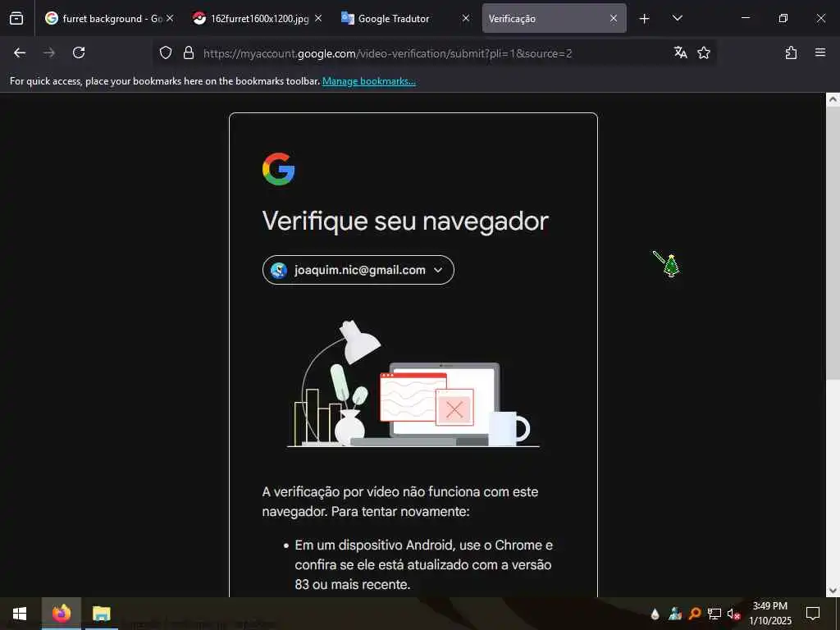Open the notification center icon
Screen dimensions: 840x630
pyautogui.click(x=813, y=614)
